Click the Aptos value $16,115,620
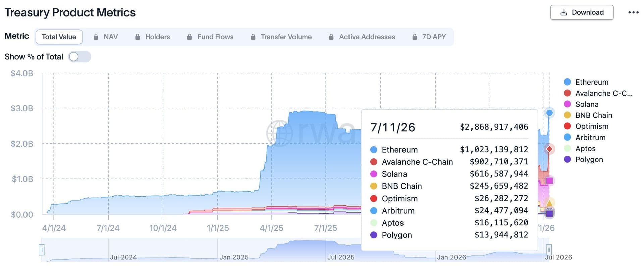Viewport: 644px width, 273px height. coord(501,223)
